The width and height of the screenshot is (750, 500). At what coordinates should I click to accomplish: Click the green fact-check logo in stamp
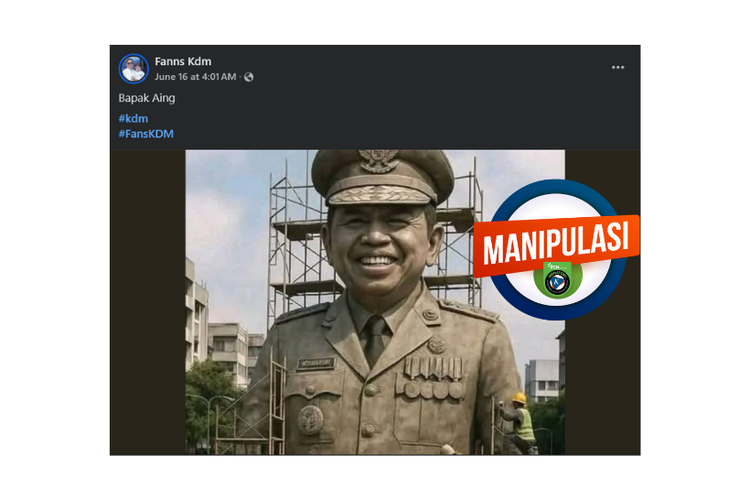click(x=557, y=279)
